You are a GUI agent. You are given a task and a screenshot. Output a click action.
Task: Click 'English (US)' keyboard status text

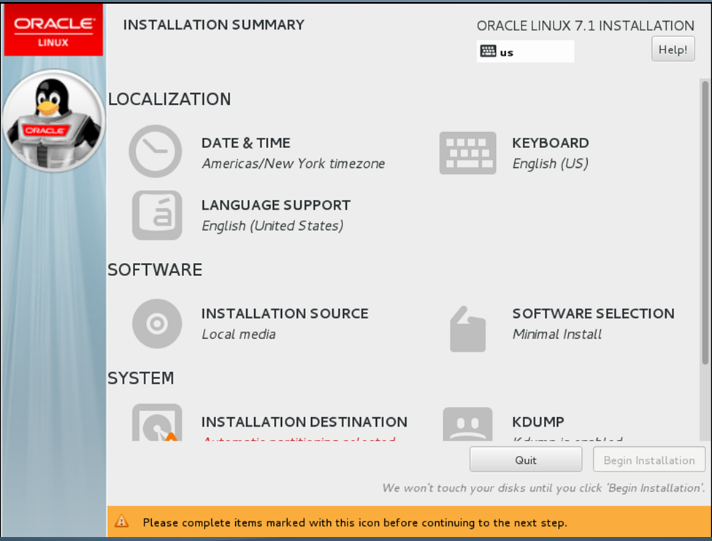(550, 164)
